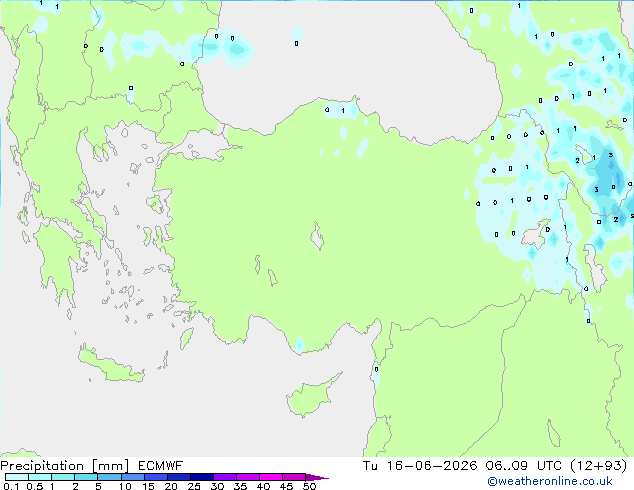Screen dimensions: 634x490
Task: Click the ECMWF model label
Action: [160, 466]
